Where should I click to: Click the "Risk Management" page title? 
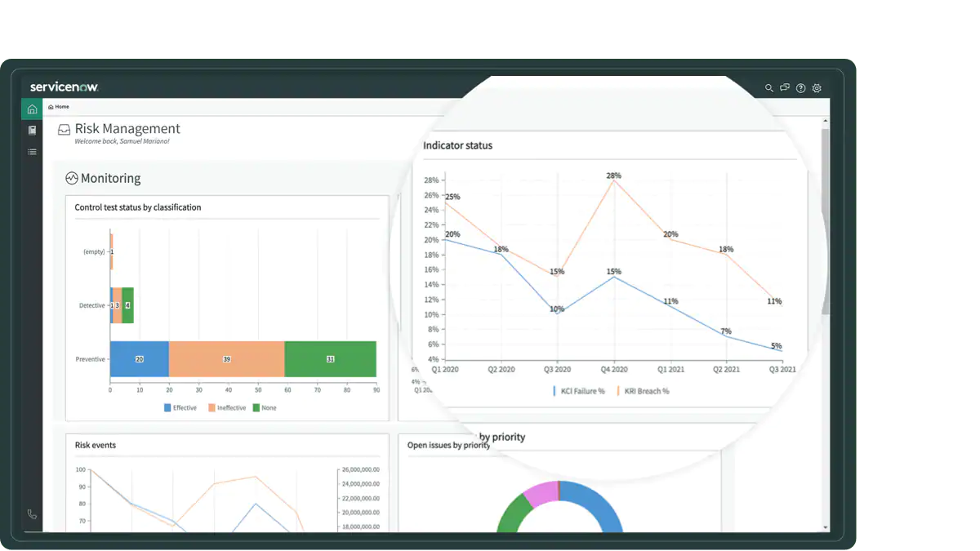(x=127, y=128)
